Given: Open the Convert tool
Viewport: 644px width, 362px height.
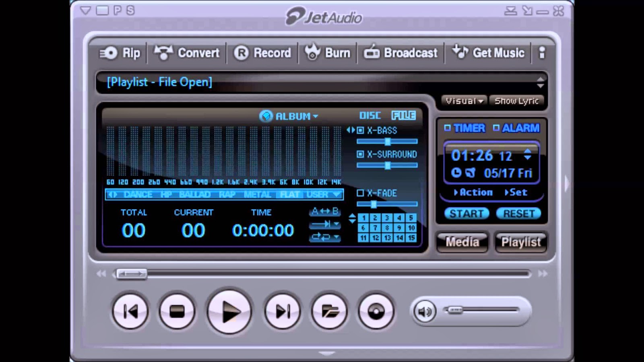Looking at the screenshot, I should [187, 53].
